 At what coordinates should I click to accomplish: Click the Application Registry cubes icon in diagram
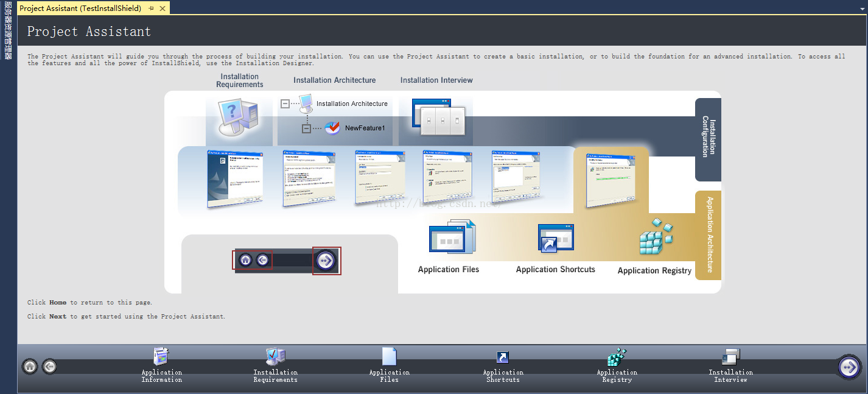point(656,237)
